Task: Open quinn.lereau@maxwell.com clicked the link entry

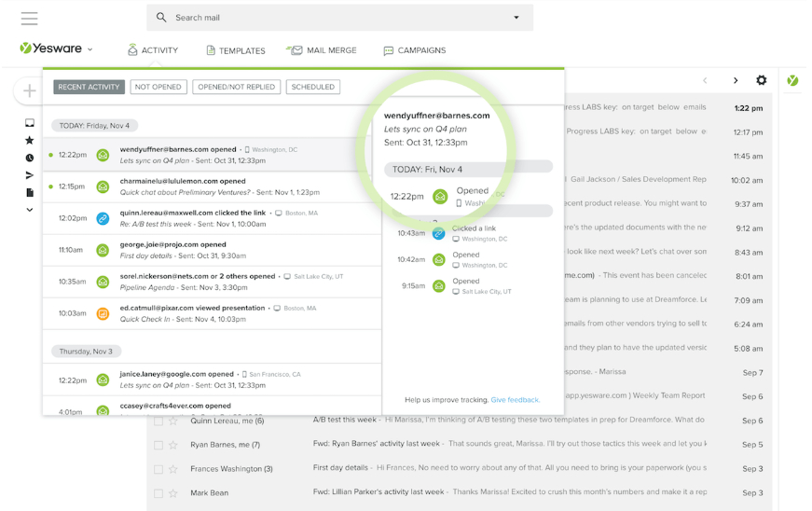Action: click(x=212, y=218)
